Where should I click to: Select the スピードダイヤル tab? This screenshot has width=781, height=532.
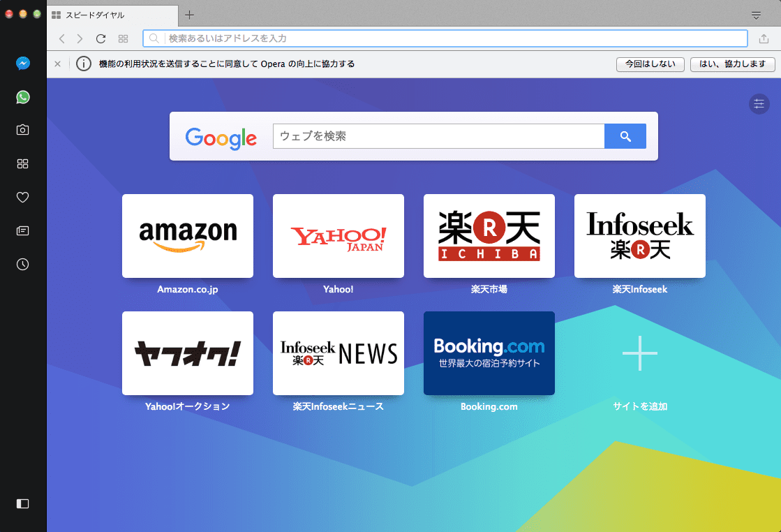[112, 15]
